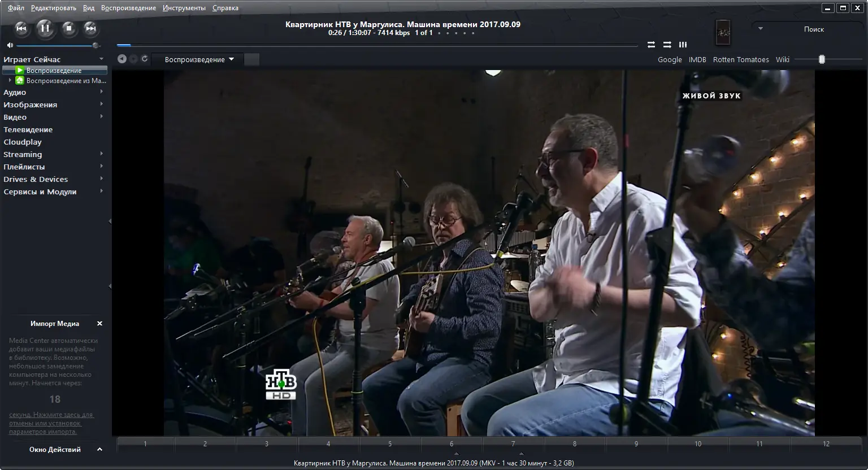
Task: Open the Wiki link
Action: pos(783,59)
